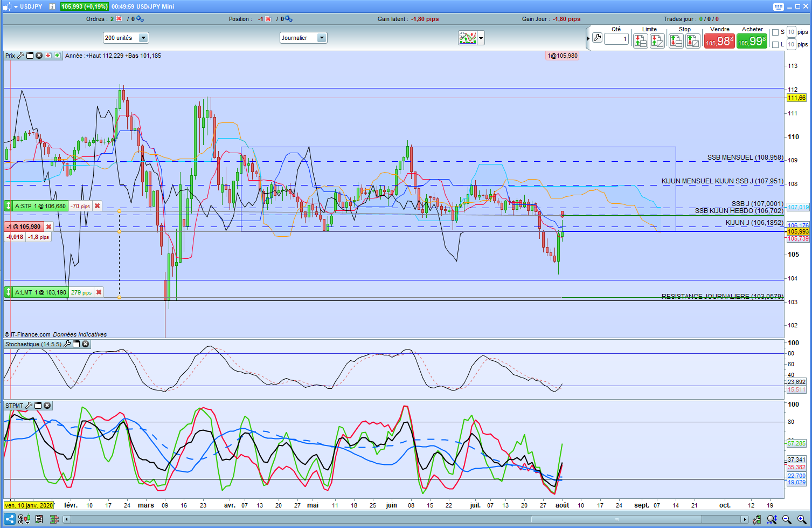Collapse the trading panel arrow

[588, 38]
